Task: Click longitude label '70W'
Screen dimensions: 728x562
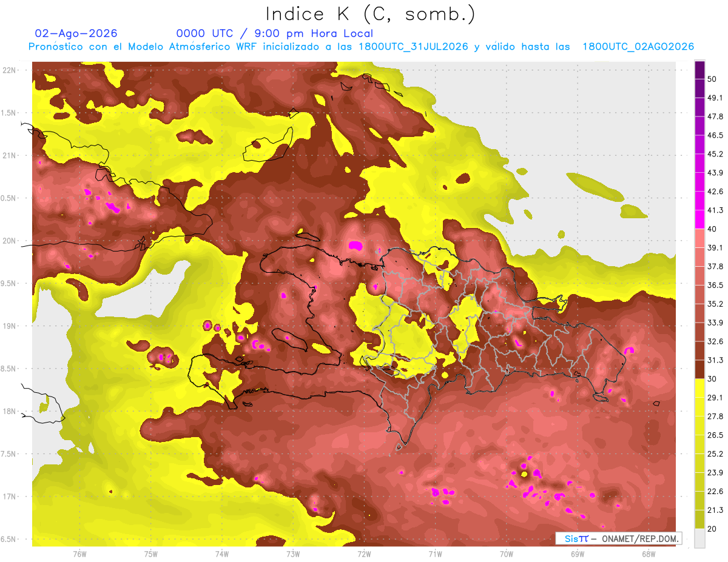Action: tap(507, 555)
